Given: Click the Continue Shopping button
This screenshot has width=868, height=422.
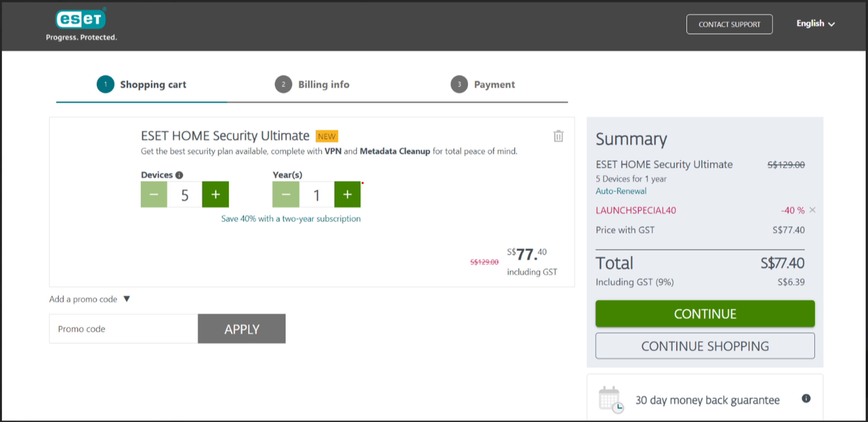Looking at the screenshot, I should click(705, 346).
